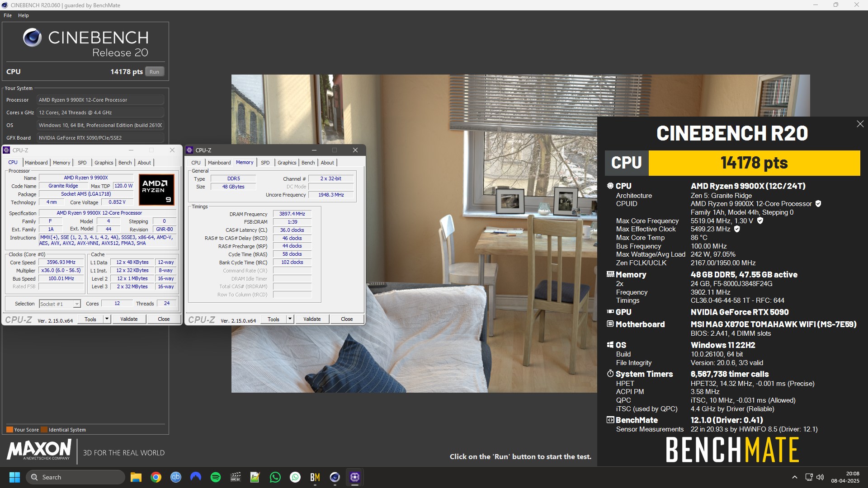
Task: Switch to BenchMate in the taskbar
Action: [x=315, y=477]
